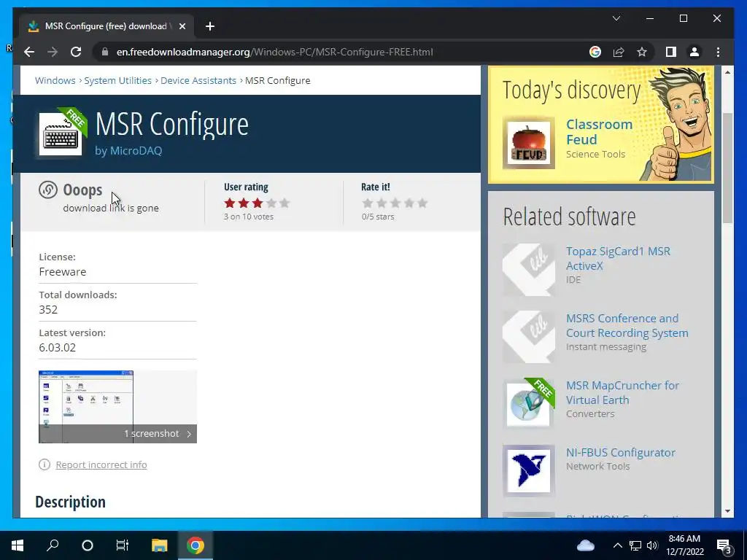Click the MSR Configure keyboard app icon
This screenshot has height=560, width=747.
click(61, 134)
